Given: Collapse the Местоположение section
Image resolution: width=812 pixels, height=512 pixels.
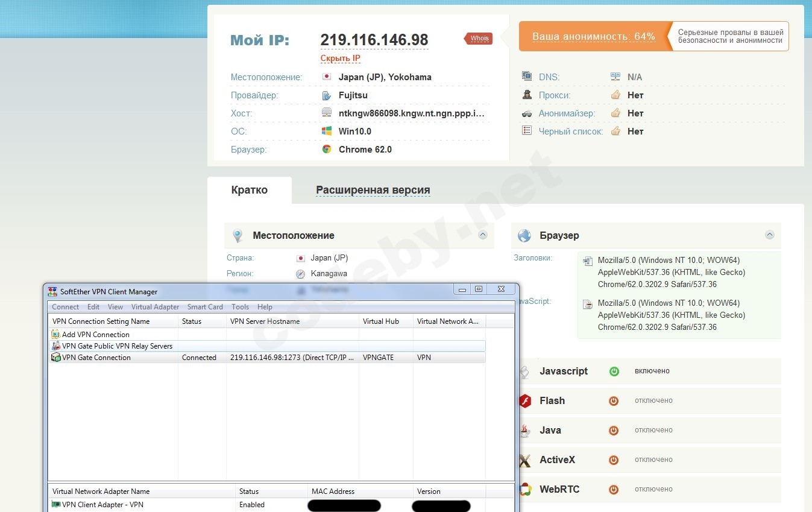Looking at the screenshot, I should pos(483,235).
